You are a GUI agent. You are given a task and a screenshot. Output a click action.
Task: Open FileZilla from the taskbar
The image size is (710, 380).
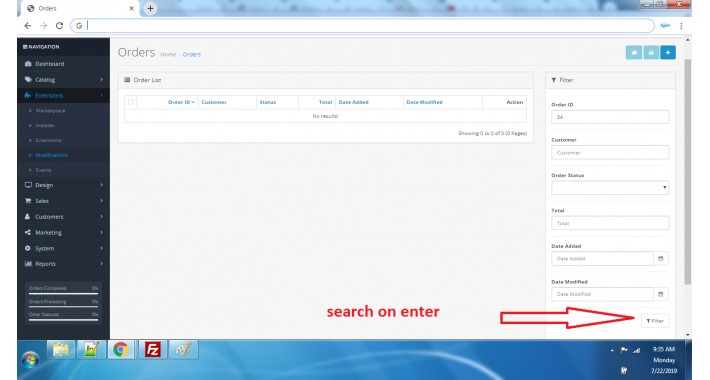(153, 350)
